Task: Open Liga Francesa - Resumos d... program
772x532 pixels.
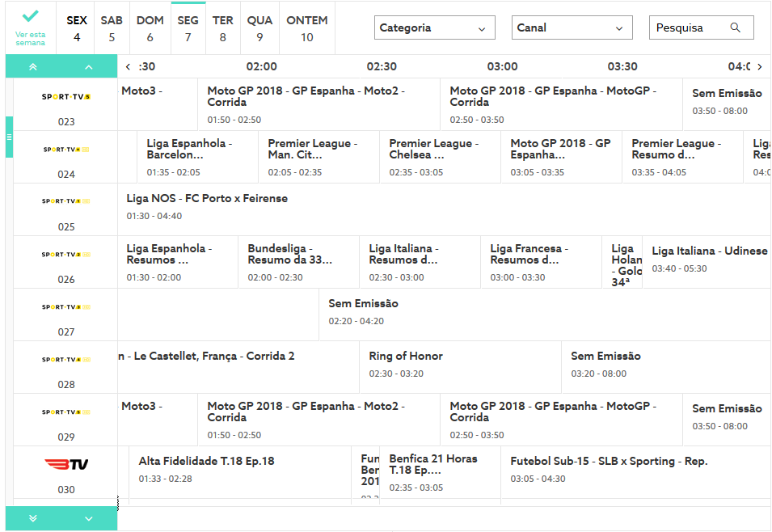Action: tap(541, 262)
